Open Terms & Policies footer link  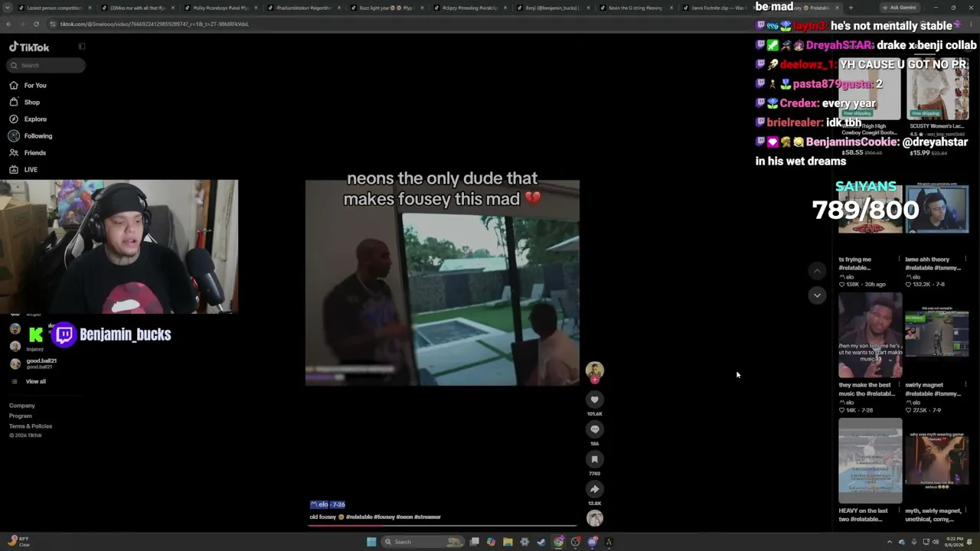(x=31, y=426)
